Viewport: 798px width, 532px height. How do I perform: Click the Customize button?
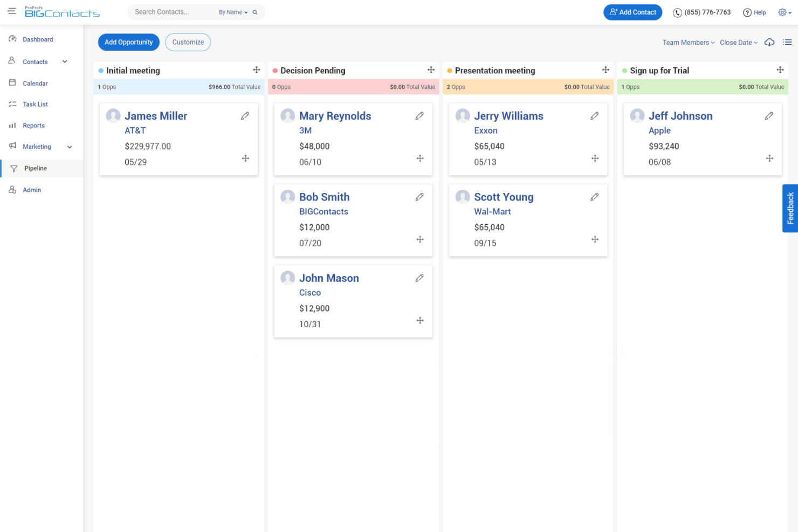(188, 42)
